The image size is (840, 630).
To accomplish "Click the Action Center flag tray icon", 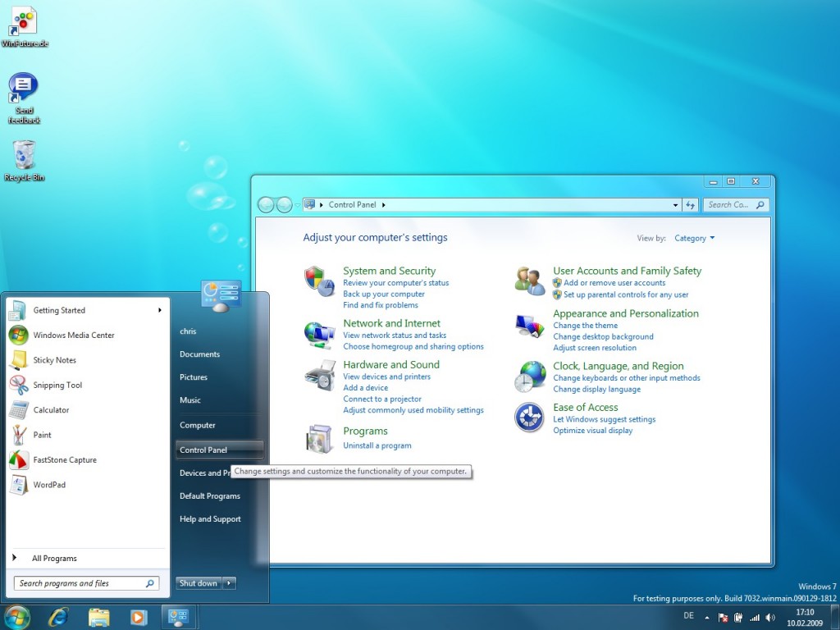I will [723, 618].
